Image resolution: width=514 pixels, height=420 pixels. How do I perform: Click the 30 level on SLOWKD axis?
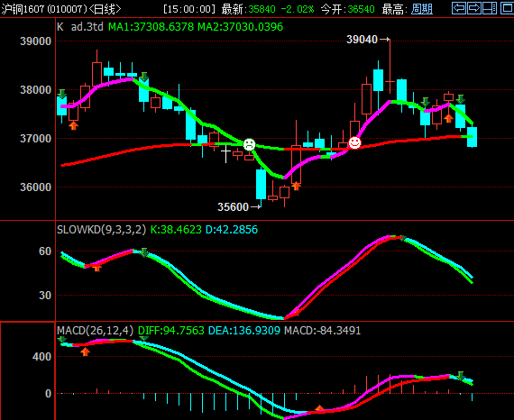coord(45,296)
